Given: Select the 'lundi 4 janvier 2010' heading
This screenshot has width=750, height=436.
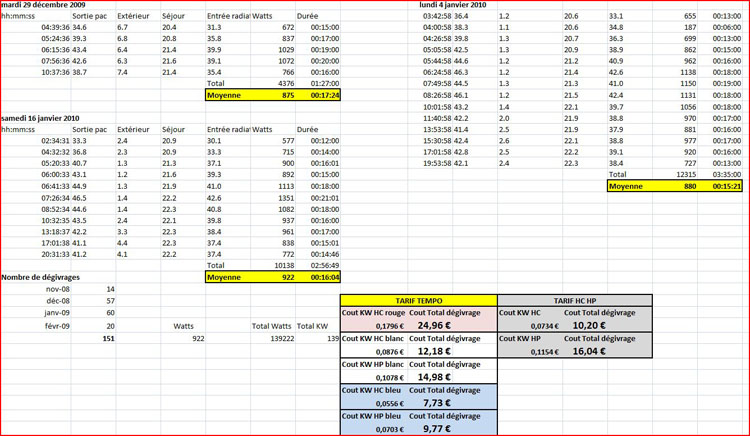Looking at the screenshot, I should (x=457, y=5).
